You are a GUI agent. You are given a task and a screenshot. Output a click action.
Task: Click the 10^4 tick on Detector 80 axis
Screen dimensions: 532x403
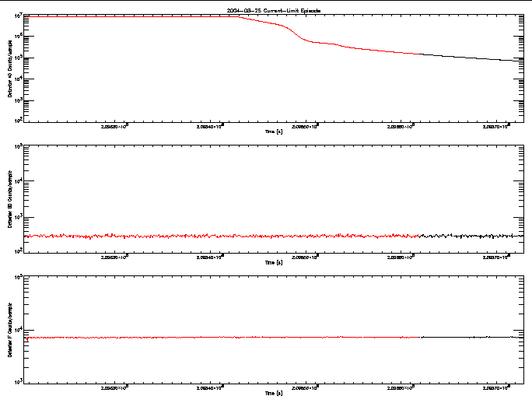coord(19,181)
